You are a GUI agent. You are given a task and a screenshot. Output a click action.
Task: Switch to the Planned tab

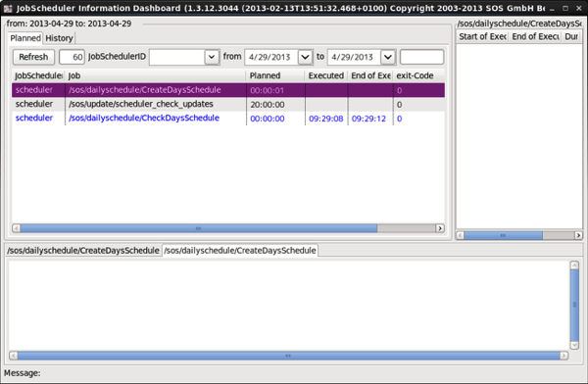coord(25,38)
